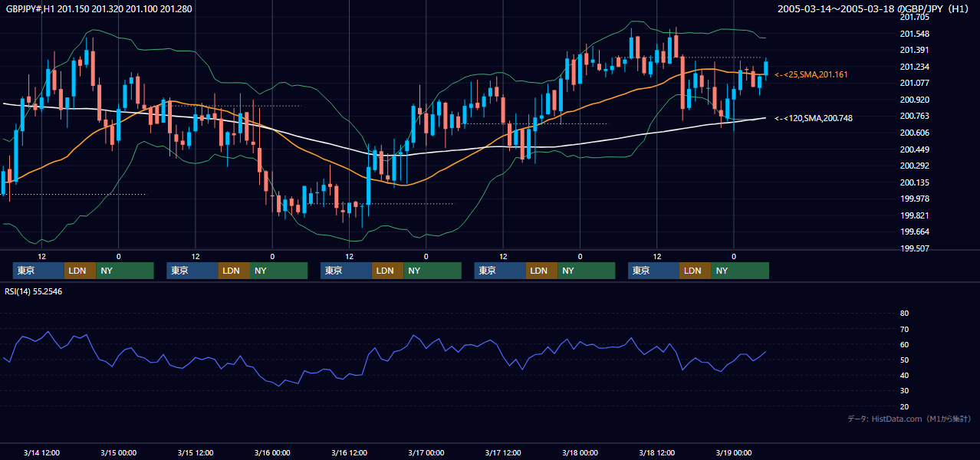Click the 3/14 12:00 date label
Image resolution: width=980 pixels, height=460 pixels.
click(x=41, y=453)
